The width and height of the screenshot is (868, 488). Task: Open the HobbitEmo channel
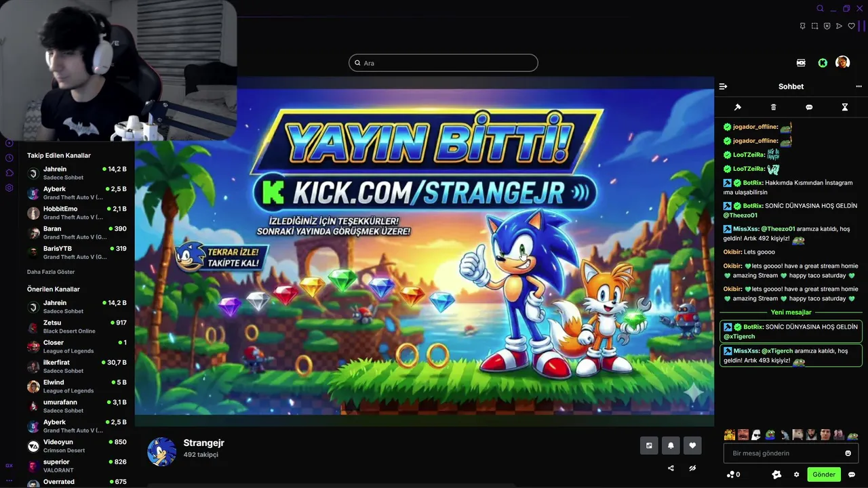[x=77, y=213]
